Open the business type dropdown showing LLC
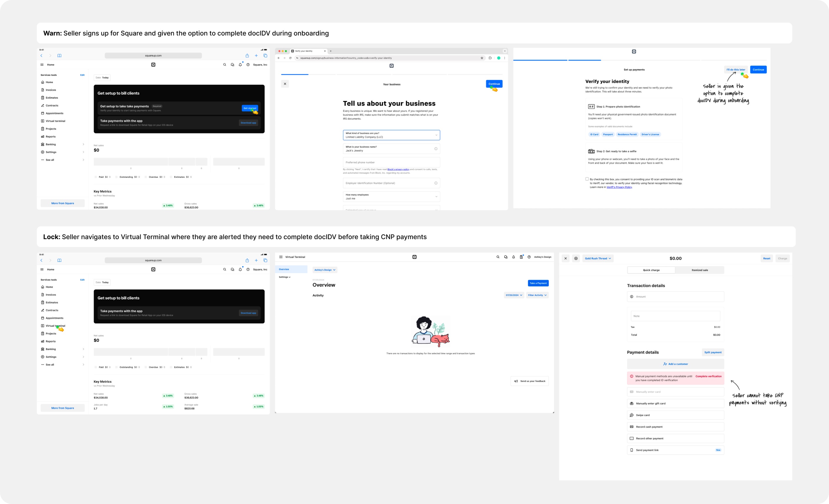Viewport: 829px width, 504px height. pos(391,135)
